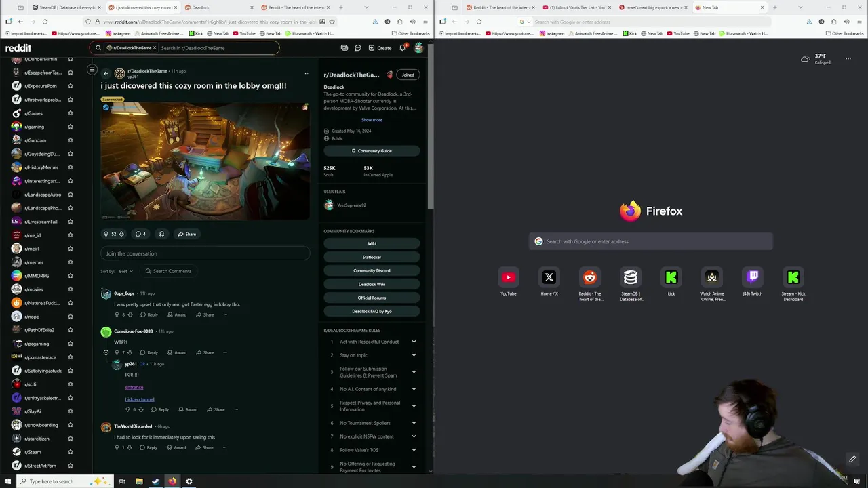Toggle favorite star for r/Steam

pos(70,452)
